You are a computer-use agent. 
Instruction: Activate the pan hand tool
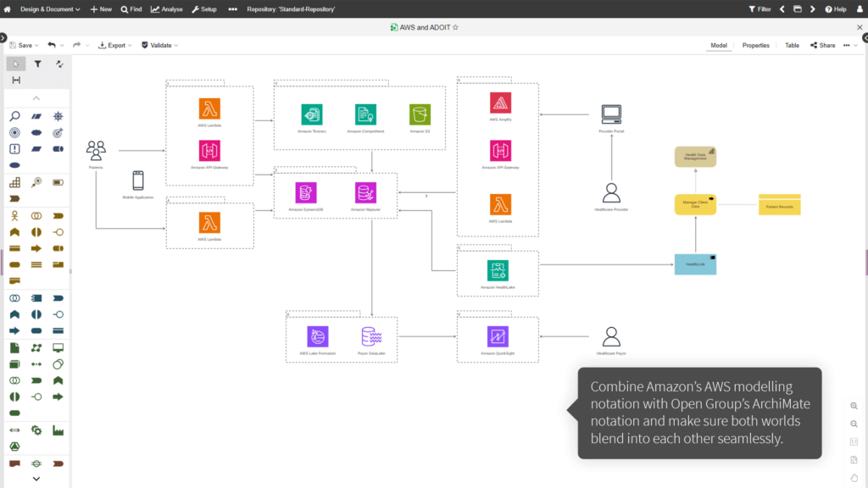pos(854,477)
